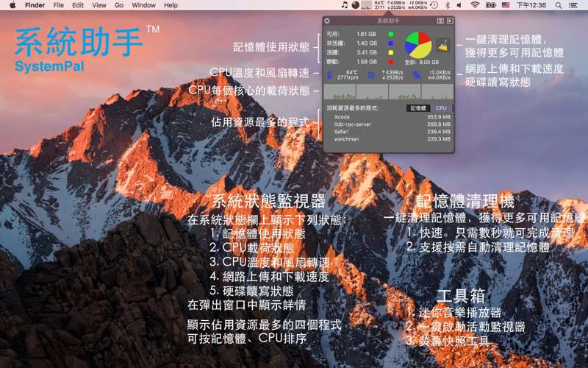Image resolution: width=588 pixels, height=368 pixels.
Task: Click the yellow 活躍 memory color indicator
Action: tap(391, 52)
